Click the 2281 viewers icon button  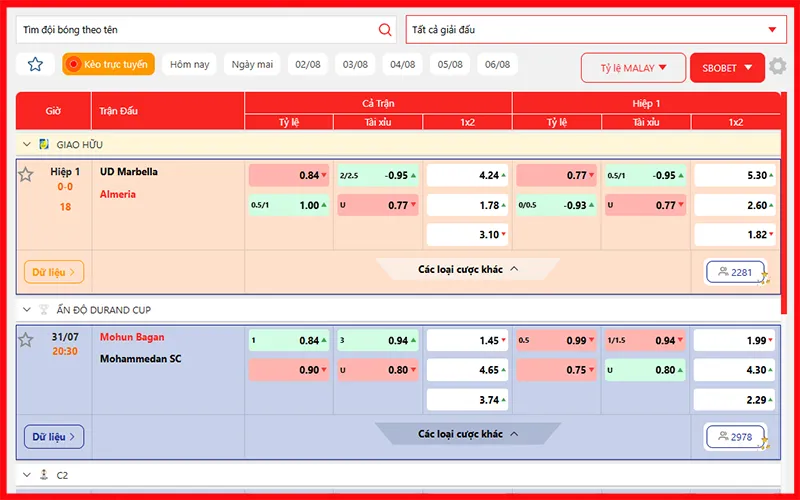(x=735, y=272)
